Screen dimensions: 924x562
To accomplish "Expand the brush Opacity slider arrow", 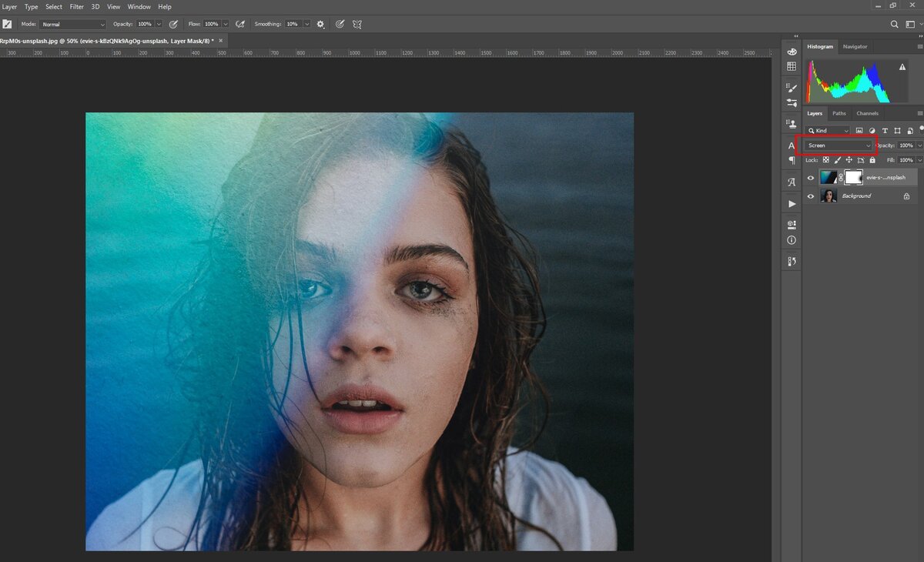I will (159, 25).
